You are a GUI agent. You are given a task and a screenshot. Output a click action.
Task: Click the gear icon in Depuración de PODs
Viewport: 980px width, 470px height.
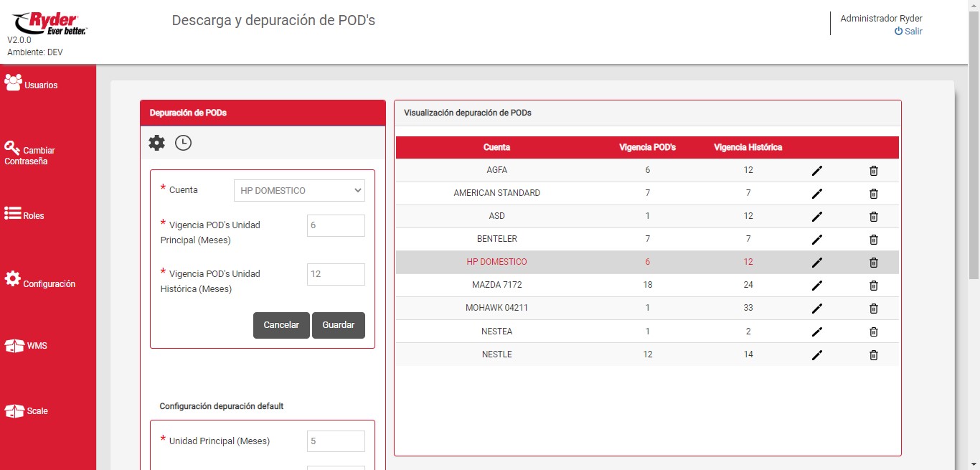pyautogui.click(x=156, y=143)
